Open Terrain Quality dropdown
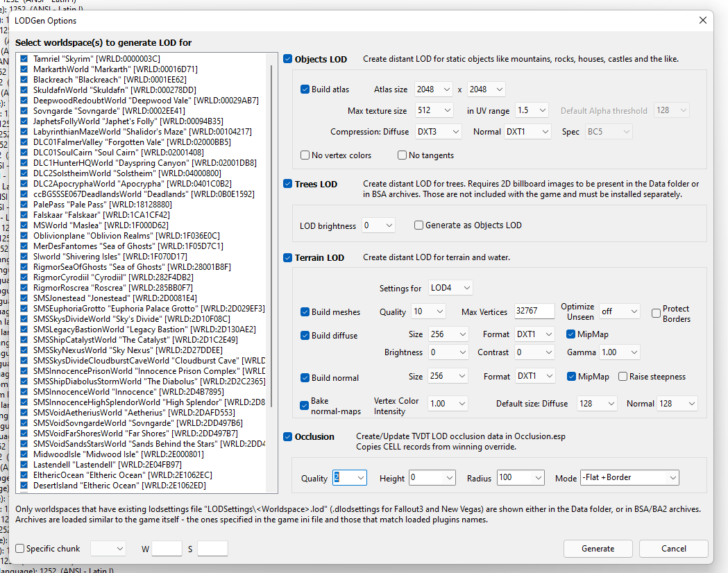 pyautogui.click(x=428, y=311)
